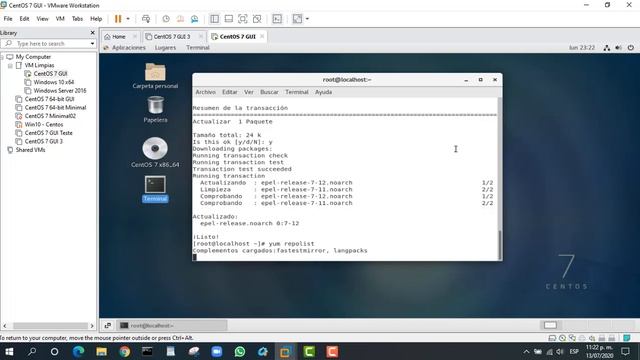Click root@localhost entry in GNOME taskbar

tap(171, 325)
